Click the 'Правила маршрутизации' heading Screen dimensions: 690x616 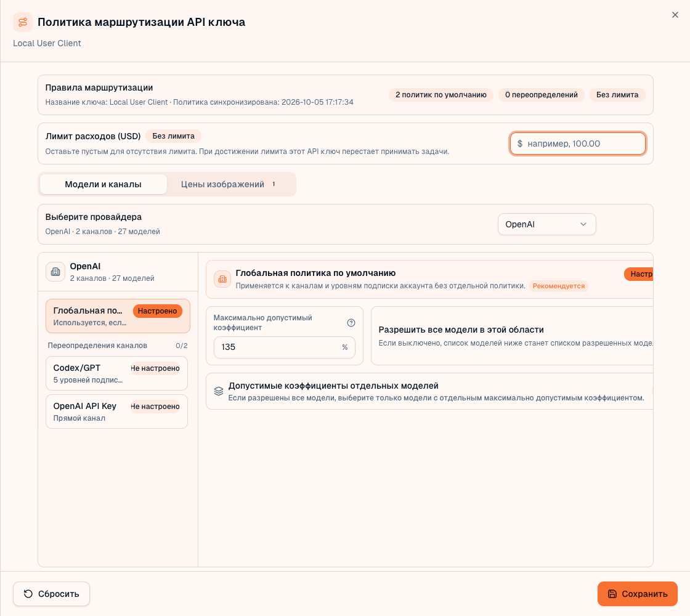point(99,87)
